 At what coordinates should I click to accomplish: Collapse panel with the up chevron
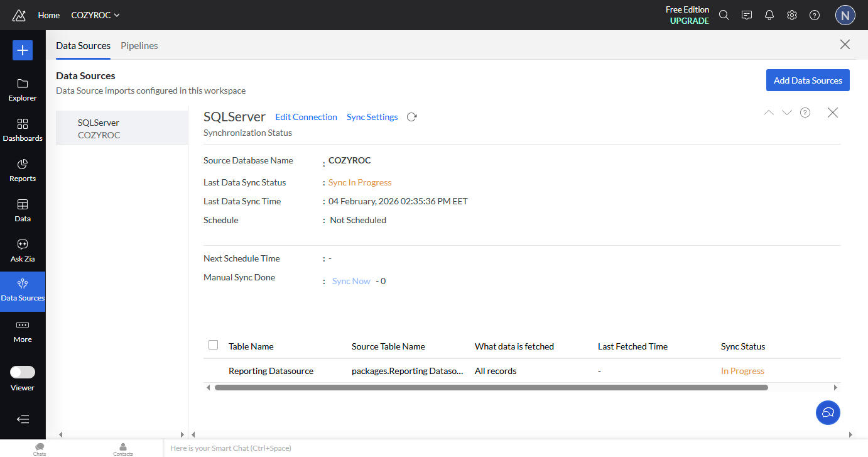[x=768, y=113]
